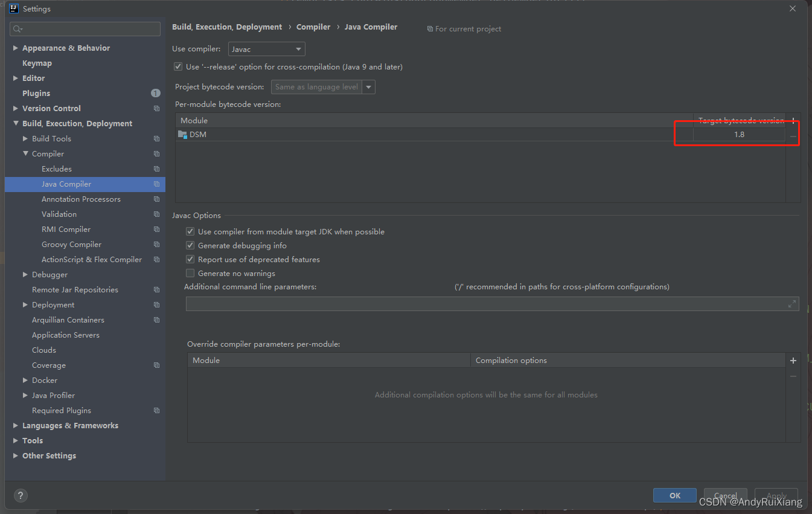812x514 pixels.
Task: Click the 'Compiler' breadcrumb link
Action: pyautogui.click(x=313, y=27)
